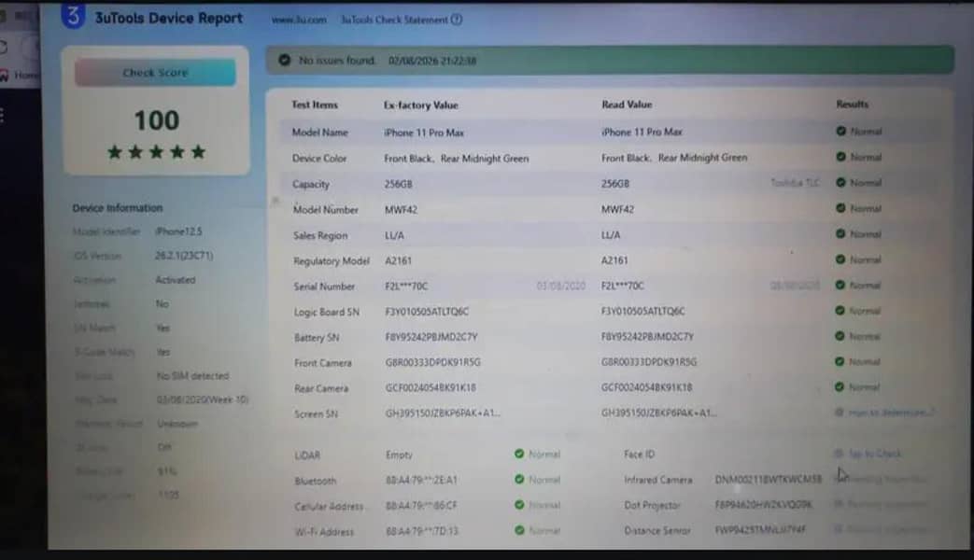Click the green check icon for Wi-Fi Address
This screenshot has height=560, width=974.
(x=519, y=530)
